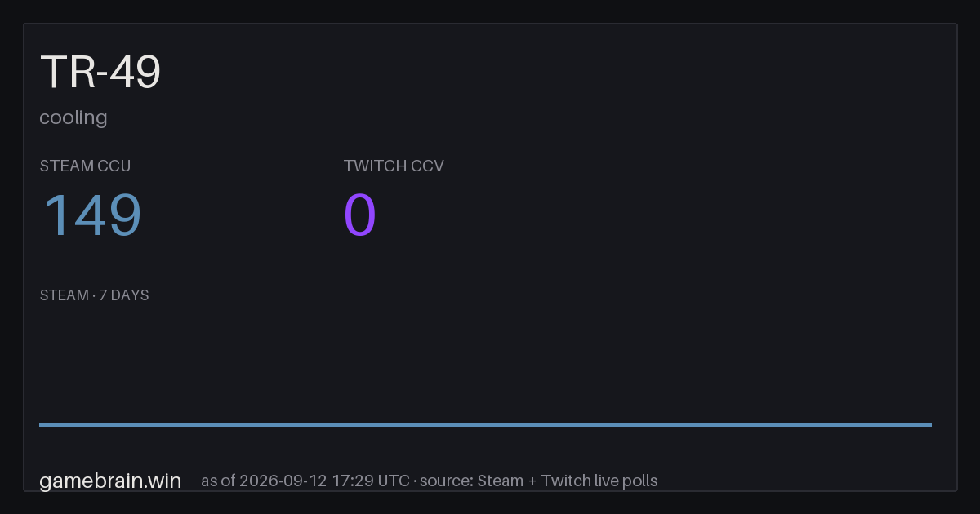This screenshot has height=514, width=980.
Task: Select the "cooling" status label
Action: click(73, 117)
